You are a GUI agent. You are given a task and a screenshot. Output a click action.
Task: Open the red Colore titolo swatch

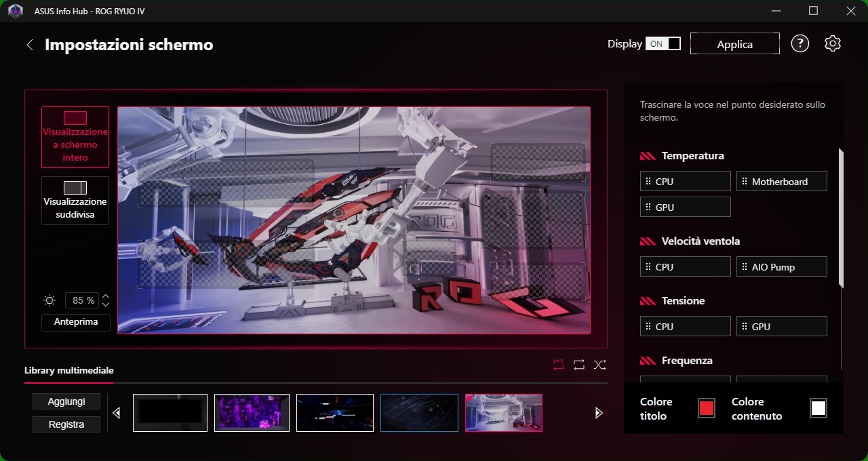[707, 408]
